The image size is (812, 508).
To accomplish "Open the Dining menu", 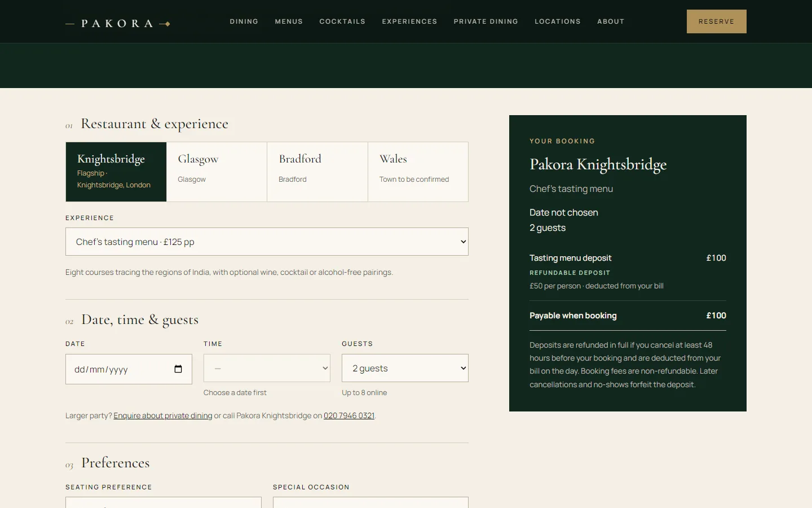I will 244,21.
